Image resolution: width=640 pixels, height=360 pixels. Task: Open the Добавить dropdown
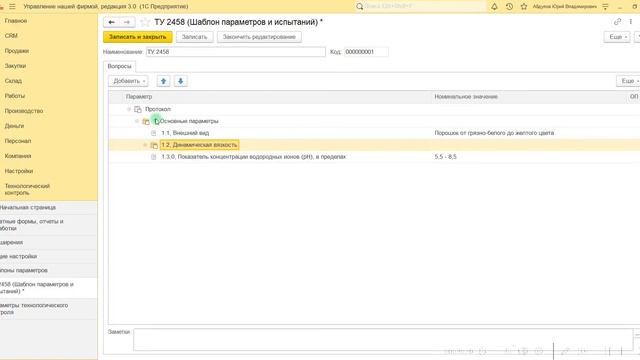(128, 81)
